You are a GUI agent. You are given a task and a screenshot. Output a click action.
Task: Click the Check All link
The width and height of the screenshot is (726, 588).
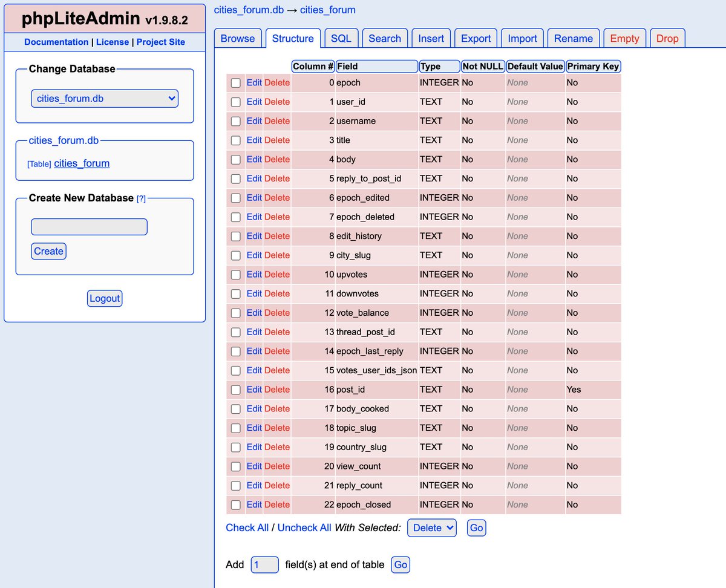click(247, 528)
